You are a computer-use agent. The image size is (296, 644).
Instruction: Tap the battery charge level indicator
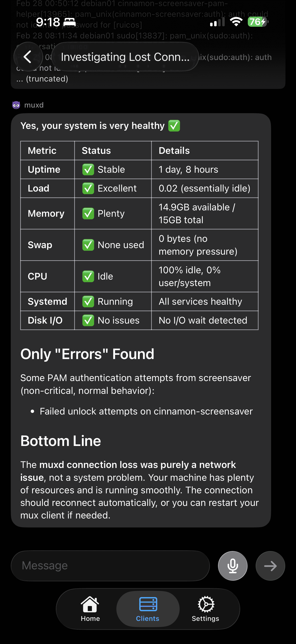coord(257,22)
